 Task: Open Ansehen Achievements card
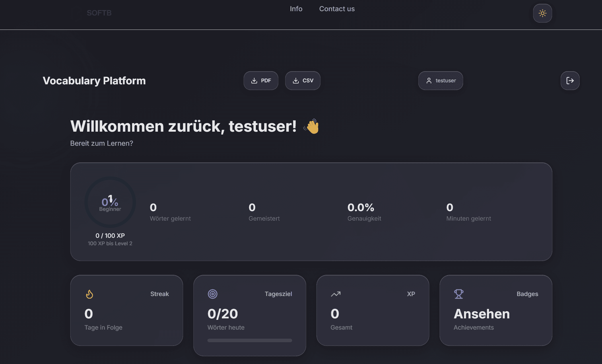[496, 310]
